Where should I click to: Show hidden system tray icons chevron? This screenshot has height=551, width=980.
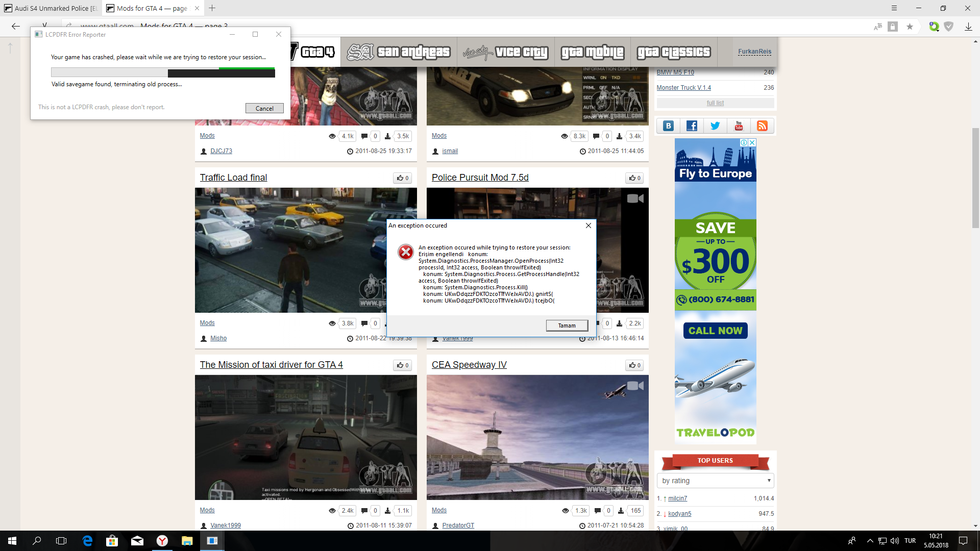pos(870,541)
